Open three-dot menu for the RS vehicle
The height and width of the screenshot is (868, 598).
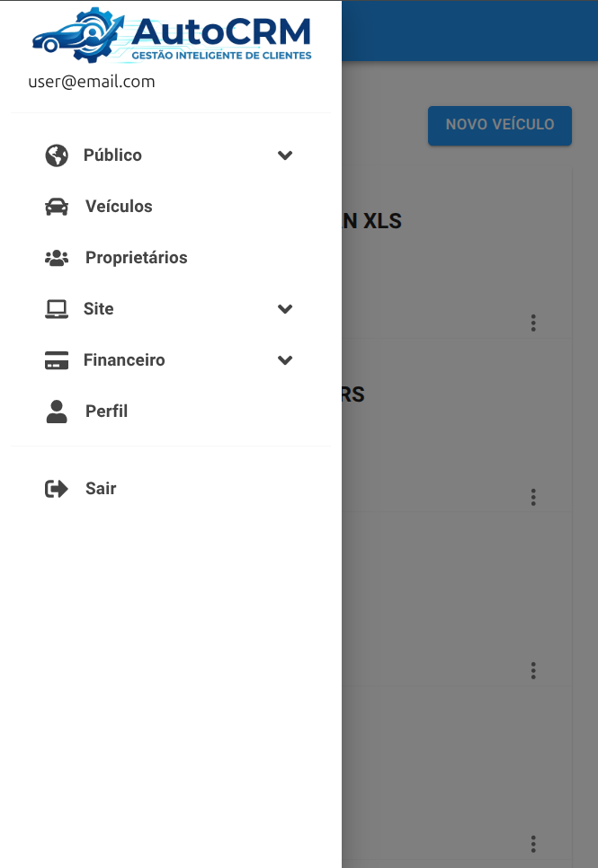pos(533,497)
